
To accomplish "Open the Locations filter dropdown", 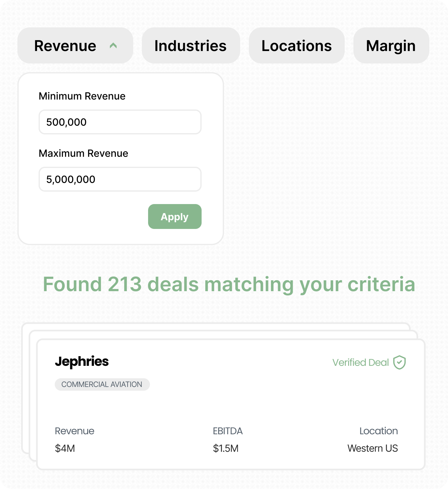I will [296, 46].
